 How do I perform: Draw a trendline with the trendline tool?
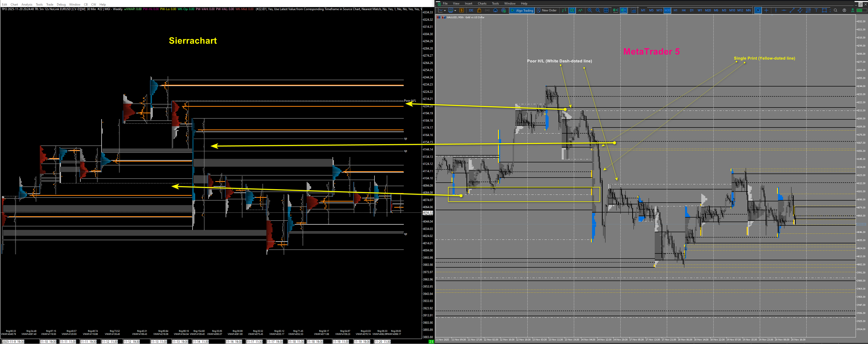pos(792,10)
